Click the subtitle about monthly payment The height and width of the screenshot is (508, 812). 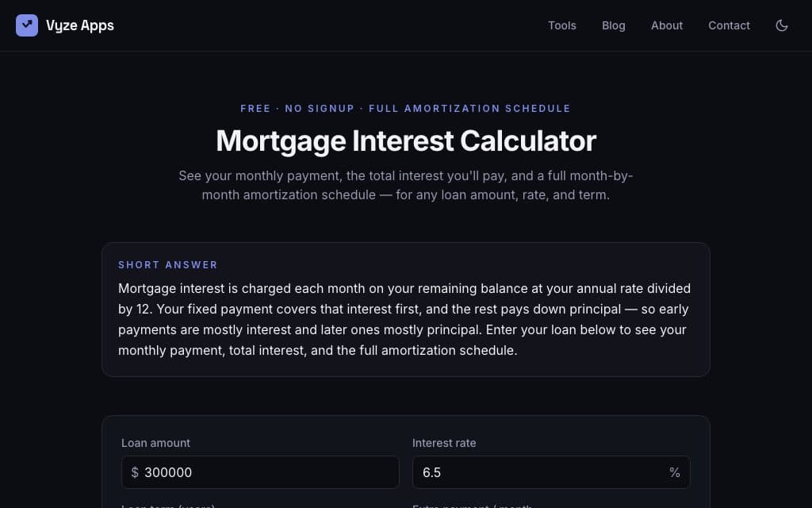(406, 185)
